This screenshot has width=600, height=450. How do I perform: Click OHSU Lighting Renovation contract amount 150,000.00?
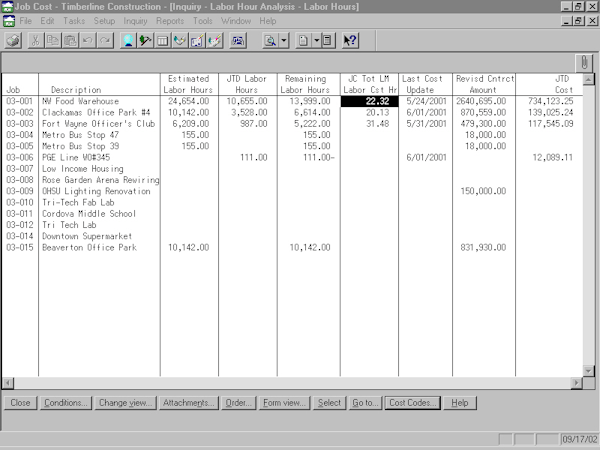click(483, 191)
